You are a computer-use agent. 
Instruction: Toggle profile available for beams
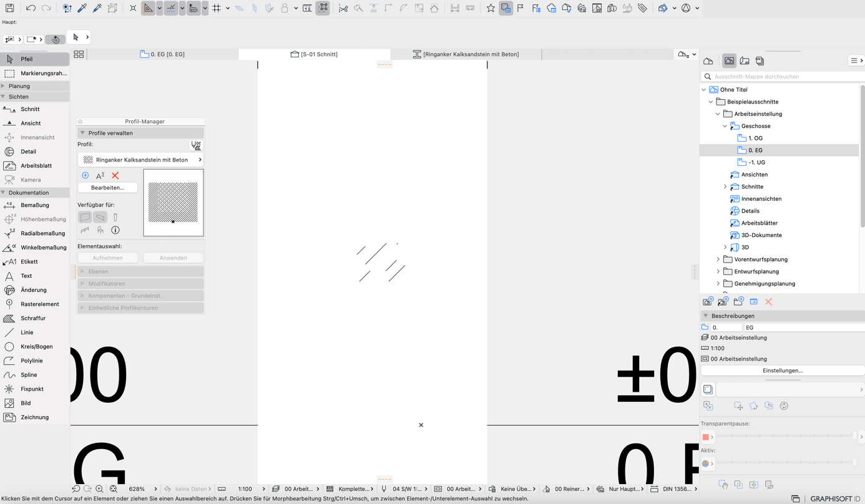click(100, 217)
